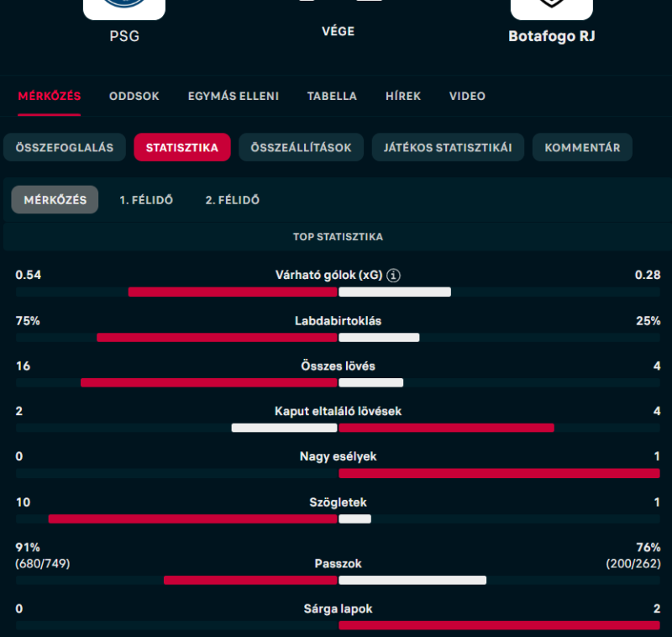
Task: Switch to the VIDEO tab
Action: click(467, 96)
